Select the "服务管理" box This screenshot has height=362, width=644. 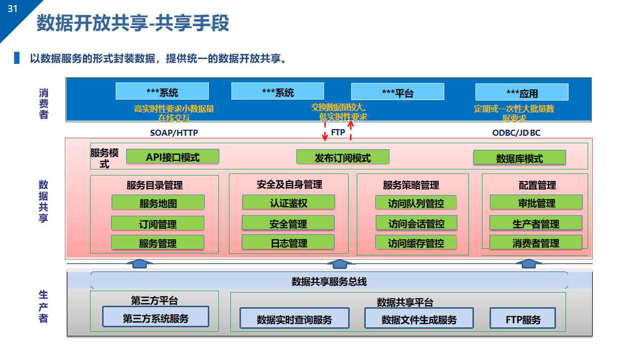click(x=157, y=243)
